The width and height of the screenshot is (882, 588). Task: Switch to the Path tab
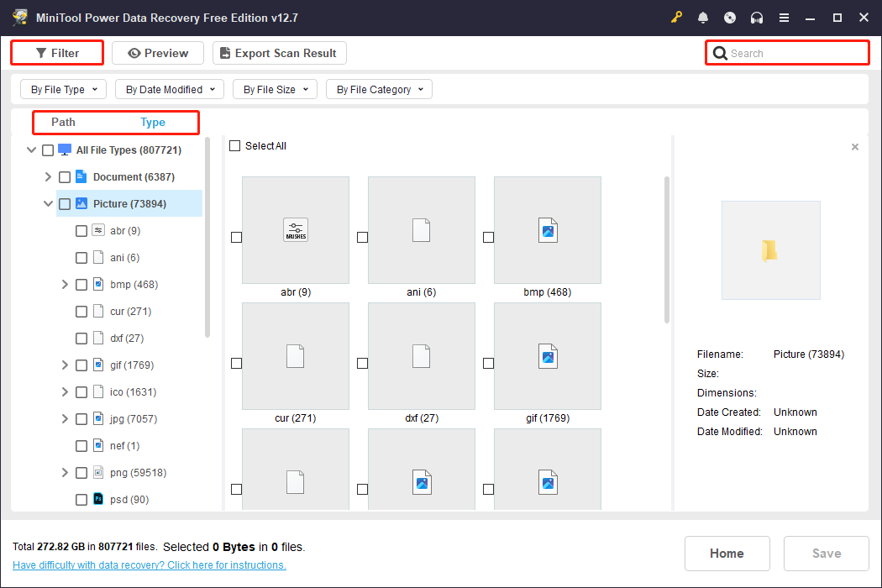tap(63, 122)
